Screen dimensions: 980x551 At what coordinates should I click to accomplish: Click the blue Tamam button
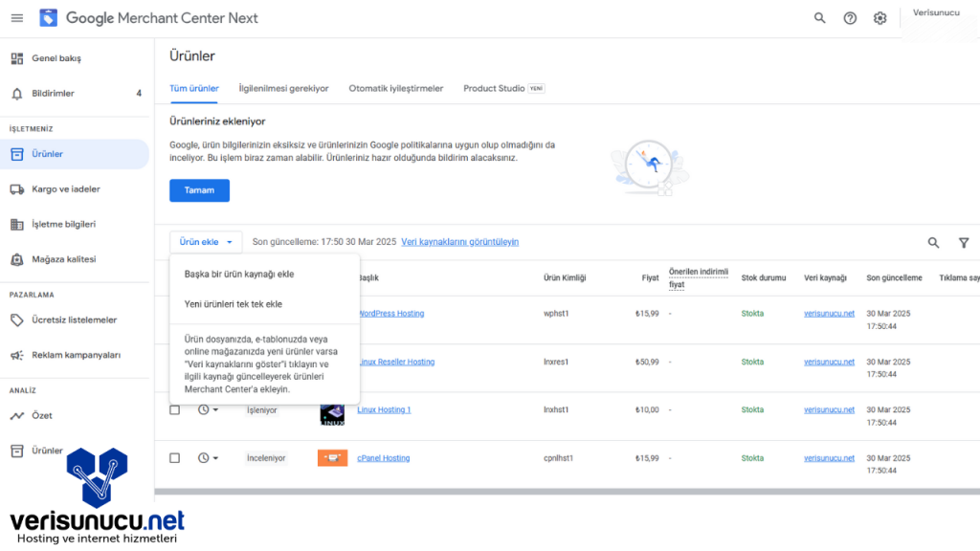point(199,190)
